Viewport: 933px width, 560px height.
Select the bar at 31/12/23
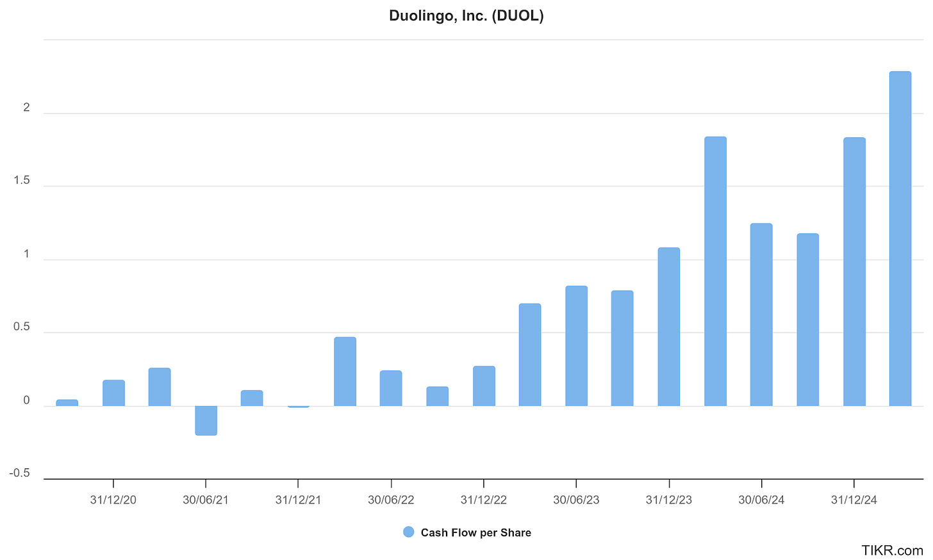pos(669,327)
